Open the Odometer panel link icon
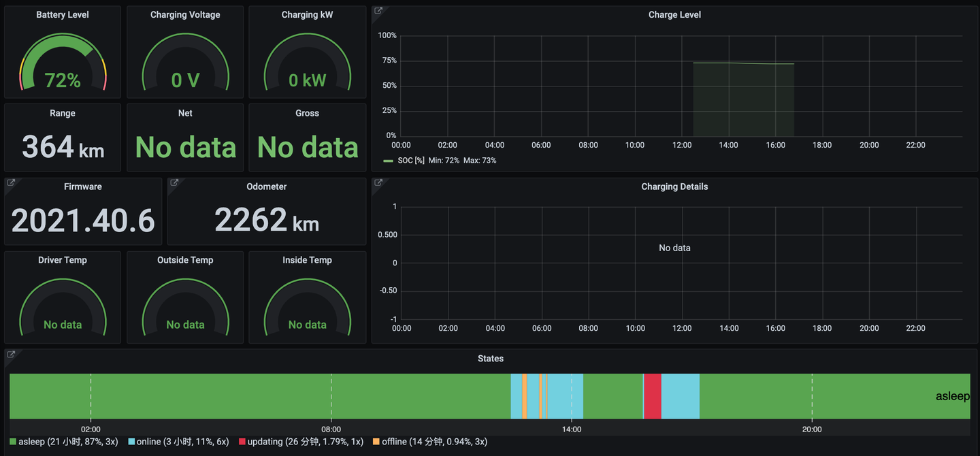Screen dimensions: 980x456 coord(174,182)
